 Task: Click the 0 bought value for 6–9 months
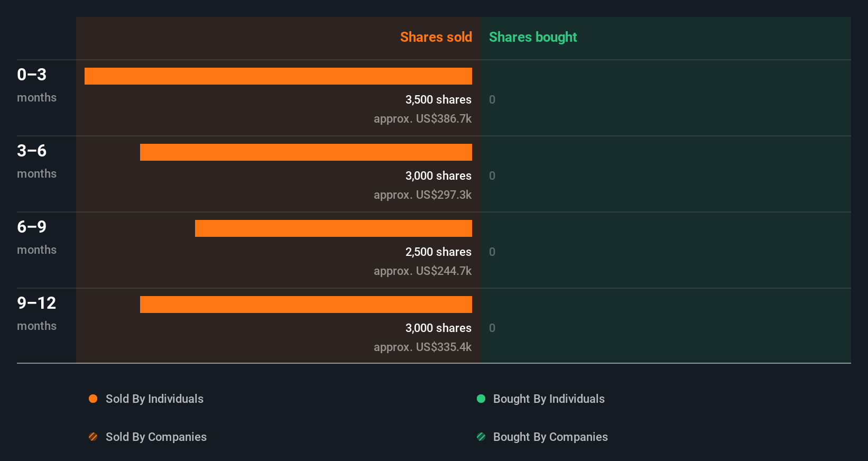click(492, 252)
